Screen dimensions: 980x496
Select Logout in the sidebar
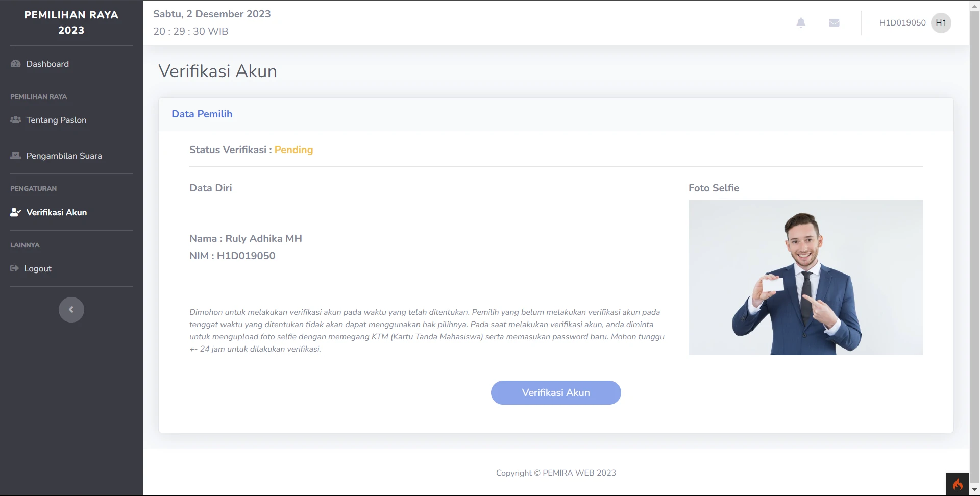[x=38, y=268]
